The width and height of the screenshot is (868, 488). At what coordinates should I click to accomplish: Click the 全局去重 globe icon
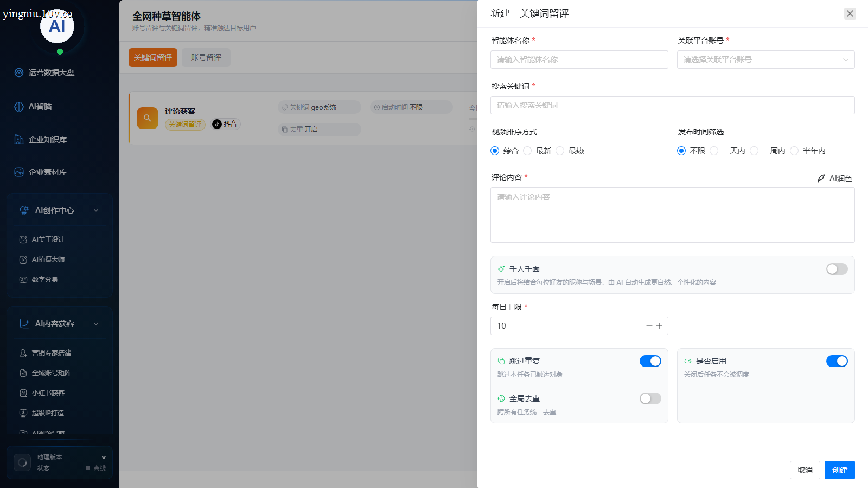(x=501, y=399)
